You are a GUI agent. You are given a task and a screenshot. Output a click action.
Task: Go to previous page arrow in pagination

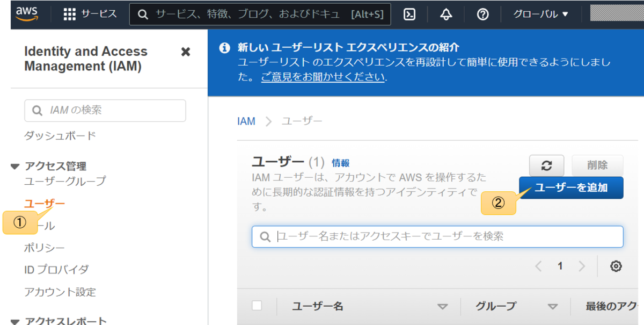(x=538, y=266)
